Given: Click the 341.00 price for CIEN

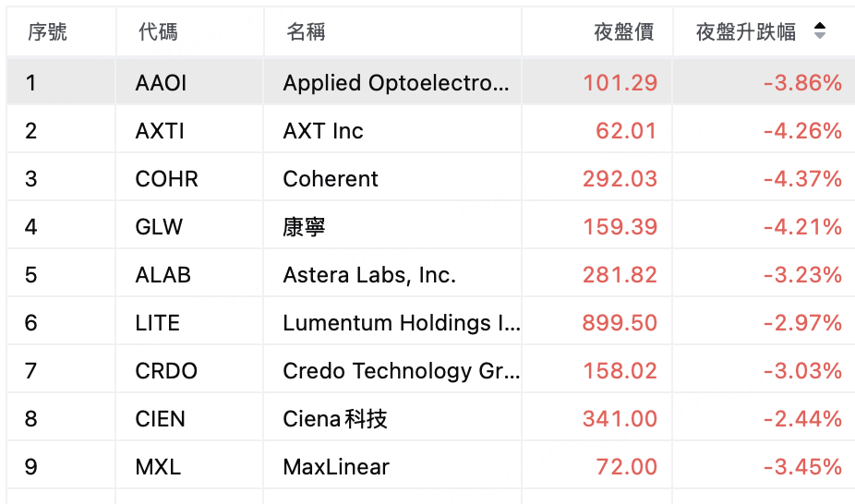Looking at the screenshot, I should (x=620, y=418).
